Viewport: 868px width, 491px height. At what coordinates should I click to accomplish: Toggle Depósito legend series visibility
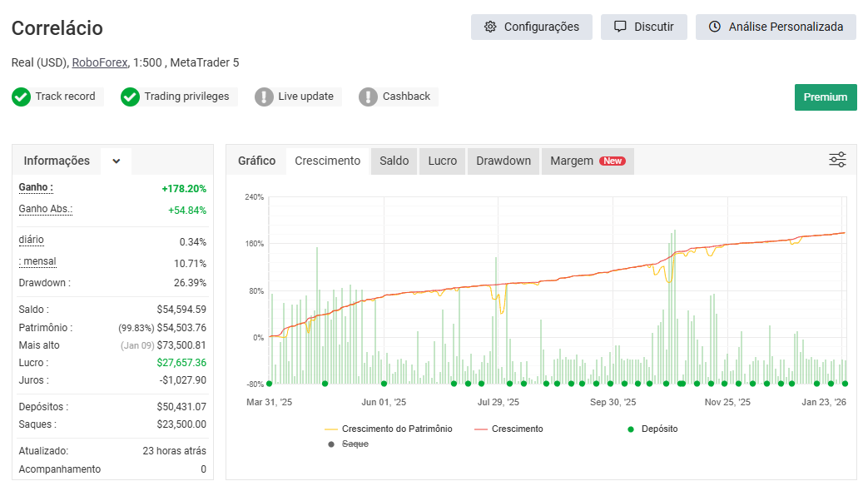coord(653,429)
